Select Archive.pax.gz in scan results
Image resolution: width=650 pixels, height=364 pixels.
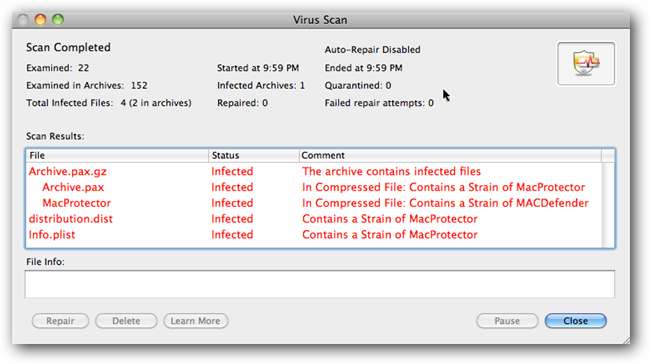tap(314, 171)
